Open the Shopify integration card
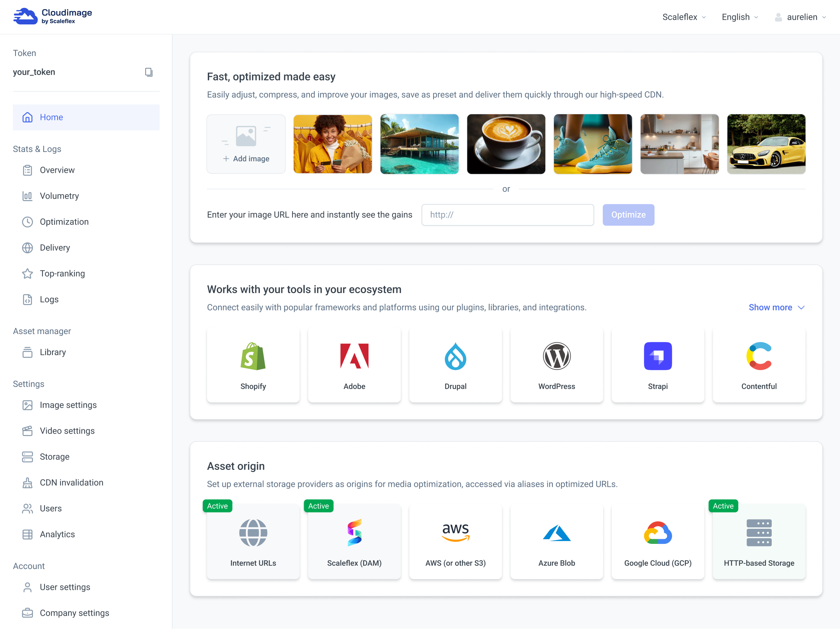The image size is (840, 629). (x=253, y=364)
